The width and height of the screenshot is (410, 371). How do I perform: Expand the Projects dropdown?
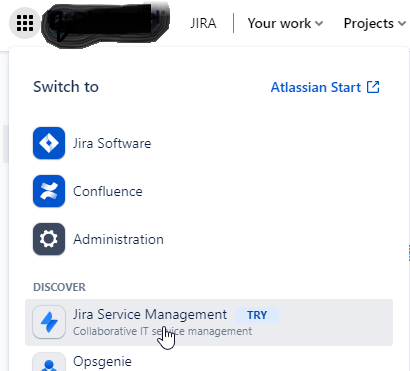pos(375,23)
